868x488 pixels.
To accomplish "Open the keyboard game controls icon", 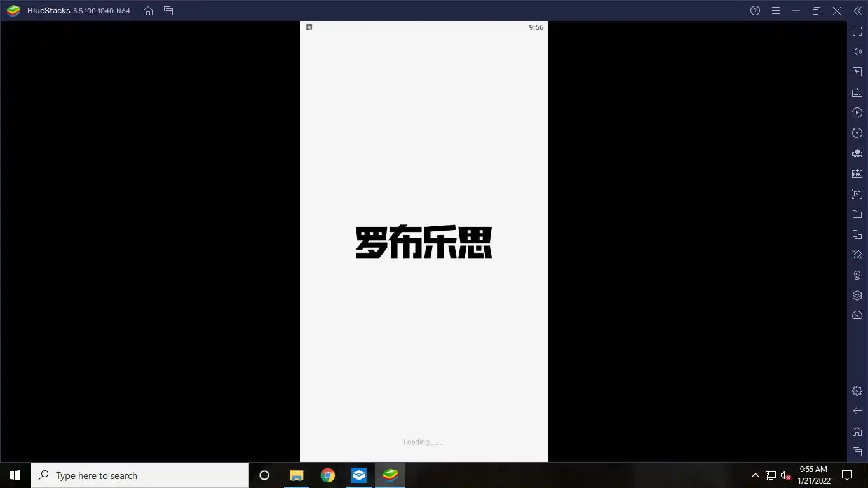I will click(x=857, y=92).
